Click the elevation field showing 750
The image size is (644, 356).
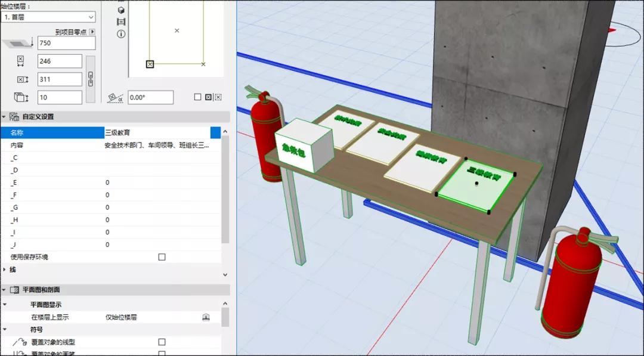point(66,43)
